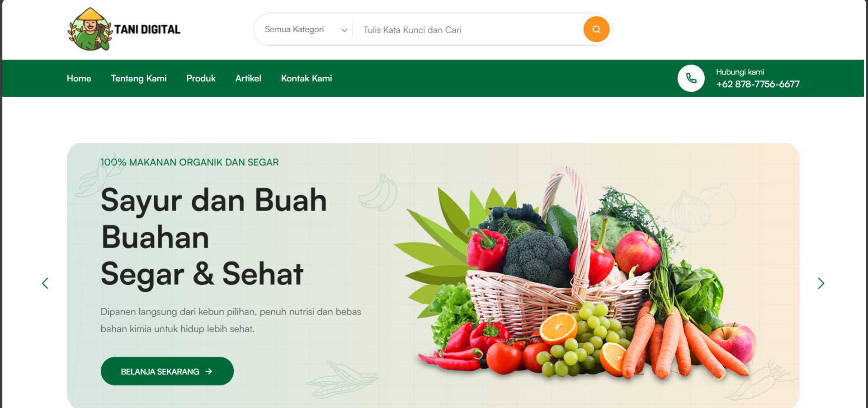Expand the category chevron arrow
This screenshot has width=868, height=408.
coord(344,30)
